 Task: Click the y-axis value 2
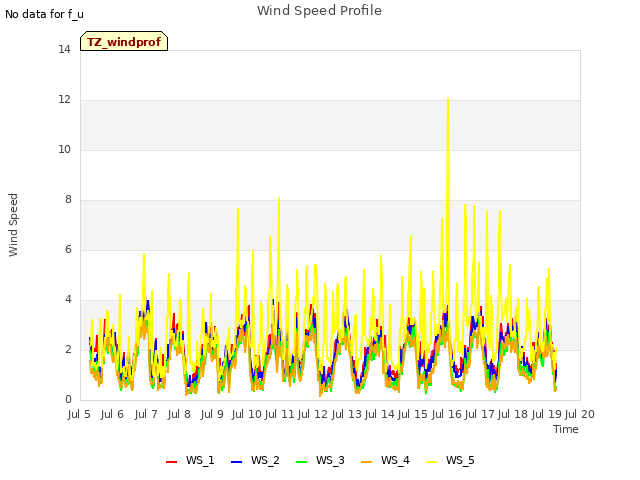pyautogui.click(x=68, y=350)
